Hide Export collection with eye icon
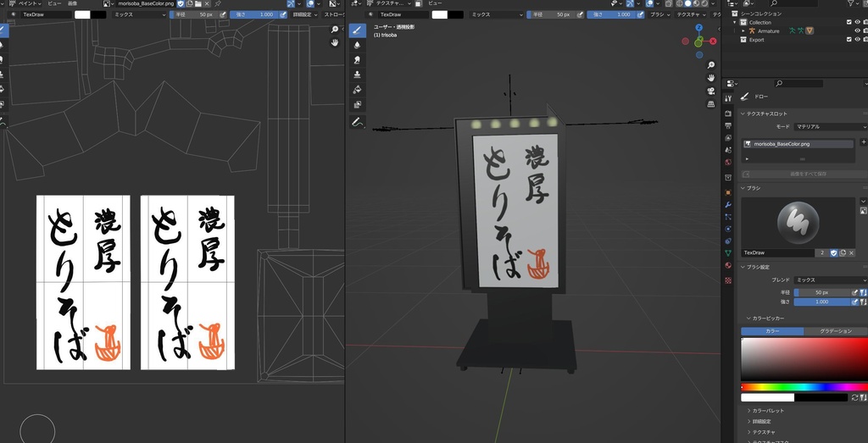Screen dimensions: 868x443 [x=858, y=39]
